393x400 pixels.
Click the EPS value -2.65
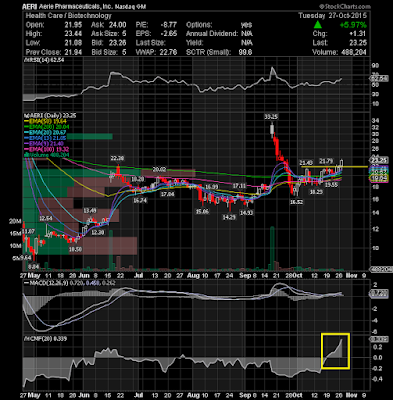coord(169,34)
